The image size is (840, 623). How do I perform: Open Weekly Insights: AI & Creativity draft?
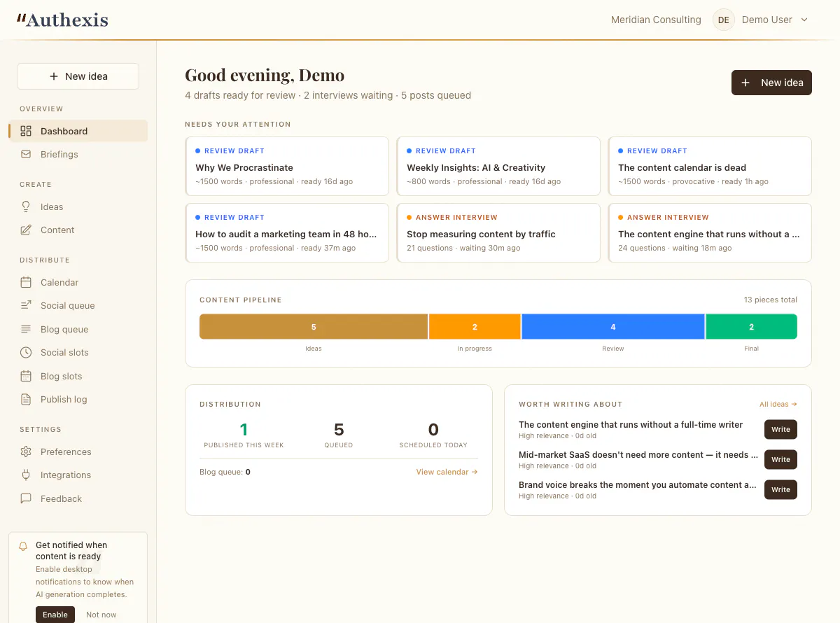point(498,166)
